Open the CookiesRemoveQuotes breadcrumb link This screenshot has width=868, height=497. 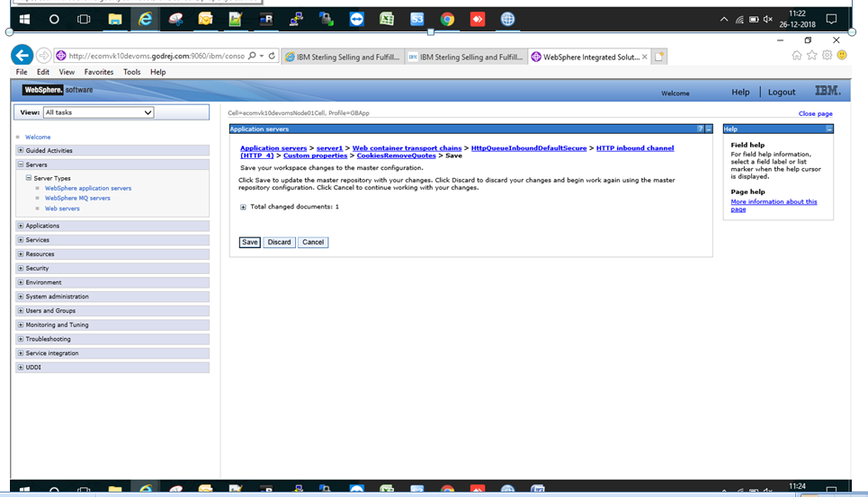pos(397,155)
